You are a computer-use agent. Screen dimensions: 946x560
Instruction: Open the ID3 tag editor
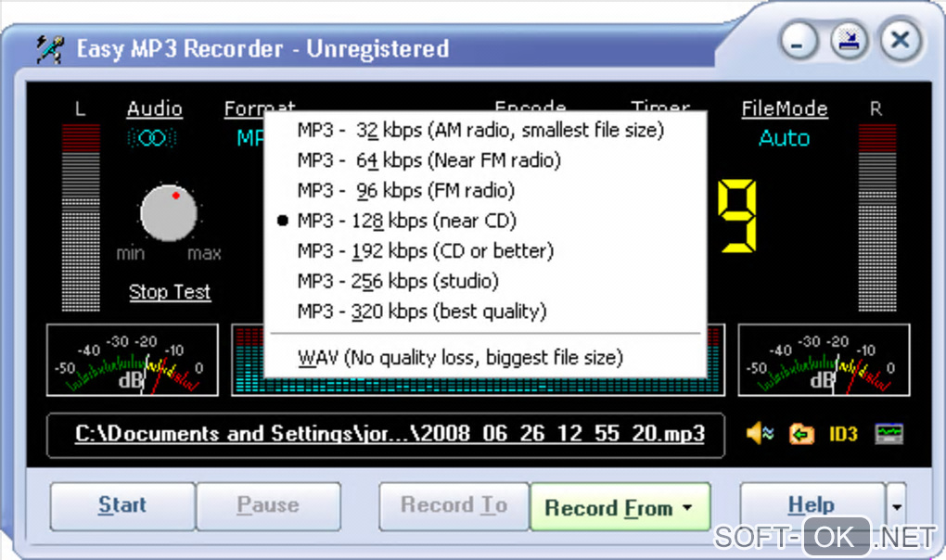[x=843, y=434]
